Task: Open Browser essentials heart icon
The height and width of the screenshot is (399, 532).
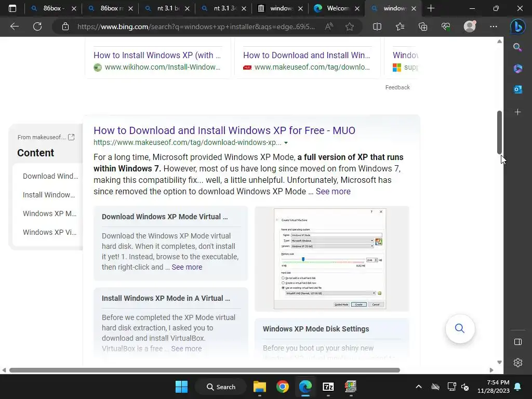Action: click(x=446, y=26)
